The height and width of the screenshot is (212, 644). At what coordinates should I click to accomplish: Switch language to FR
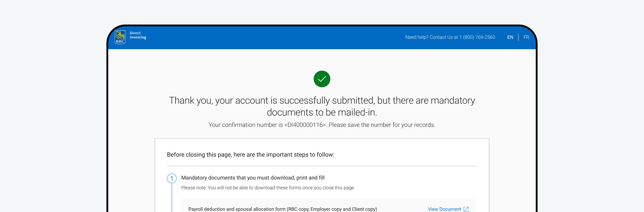tap(526, 37)
